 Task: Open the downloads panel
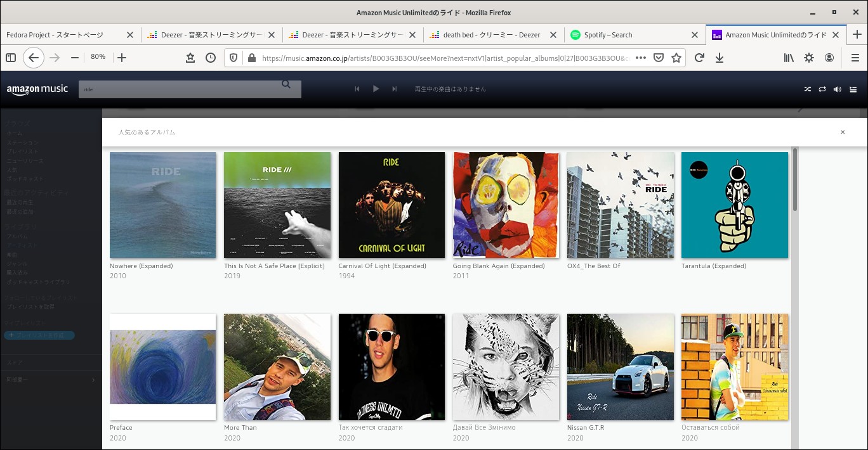[x=720, y=58]
